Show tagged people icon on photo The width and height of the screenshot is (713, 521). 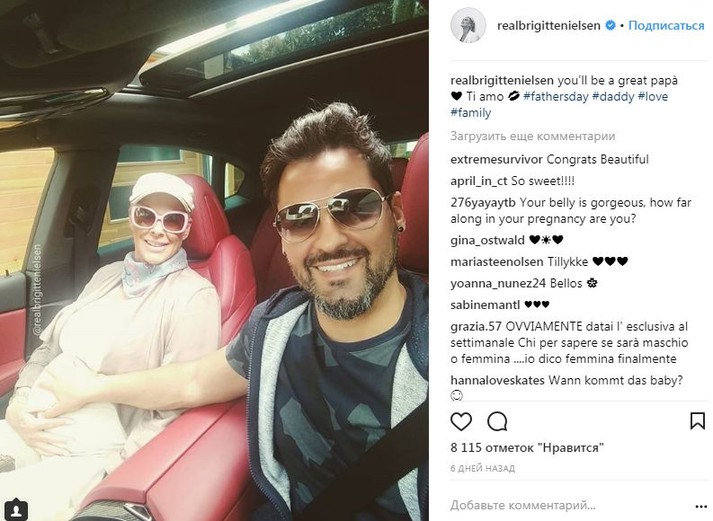16,509
